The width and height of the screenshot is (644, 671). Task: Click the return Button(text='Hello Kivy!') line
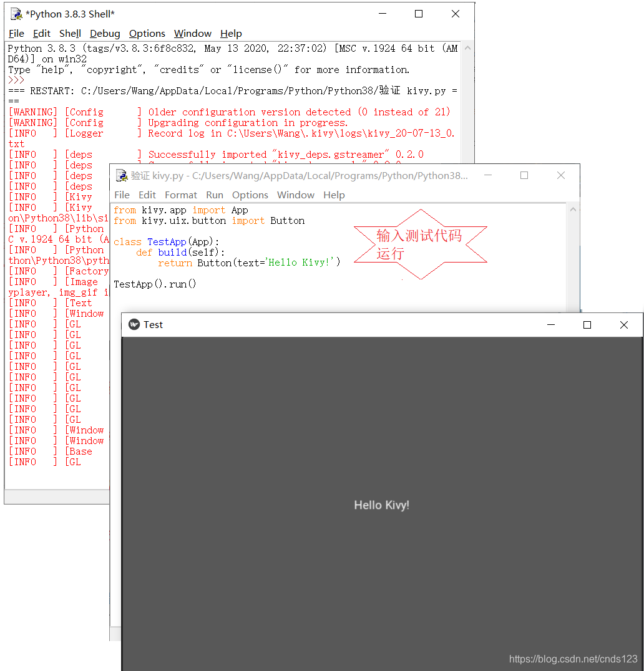249,263
